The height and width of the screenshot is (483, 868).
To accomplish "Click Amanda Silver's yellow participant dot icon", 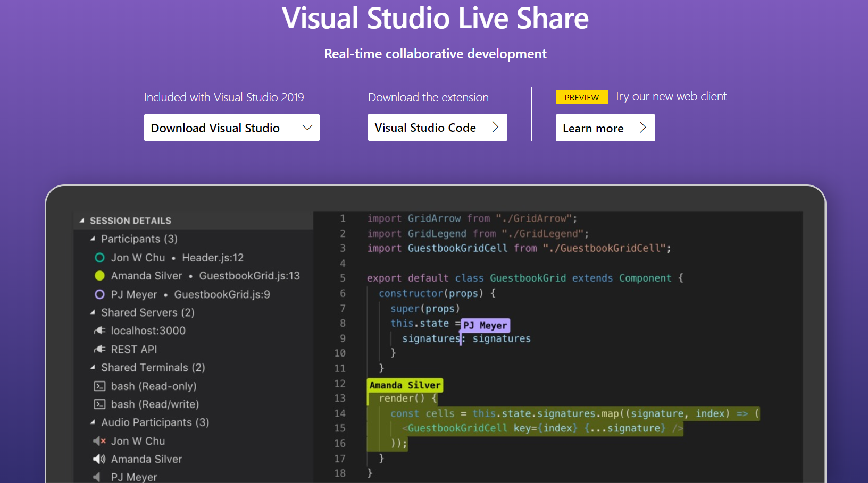I will click(x=99, y=276).
